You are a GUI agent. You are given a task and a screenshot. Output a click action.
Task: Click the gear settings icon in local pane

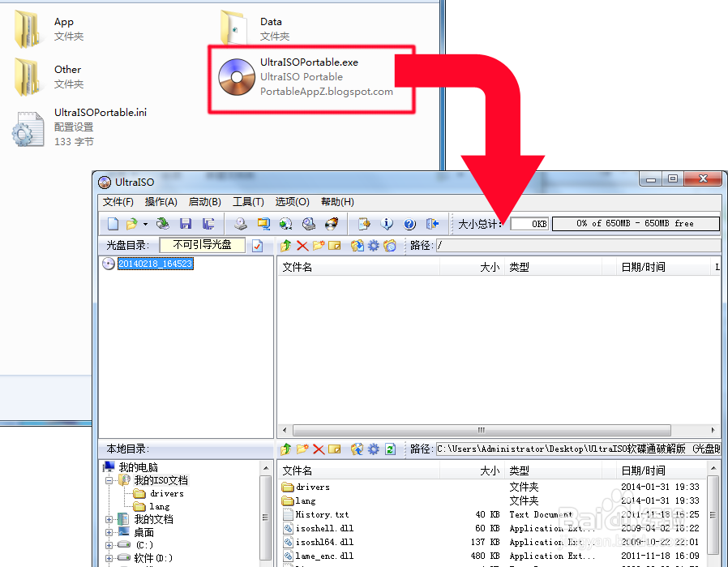coord(373,449)
